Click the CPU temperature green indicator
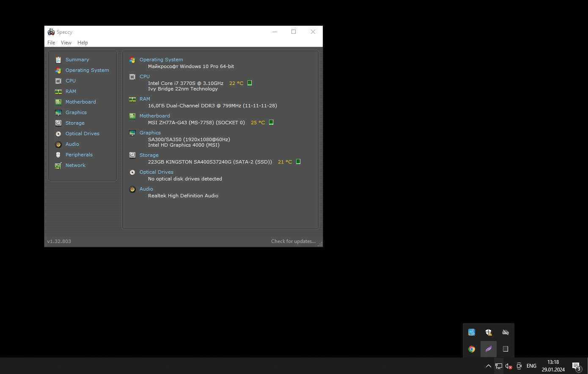The width and height of the screenshot is (588, 374). point(250,83)
